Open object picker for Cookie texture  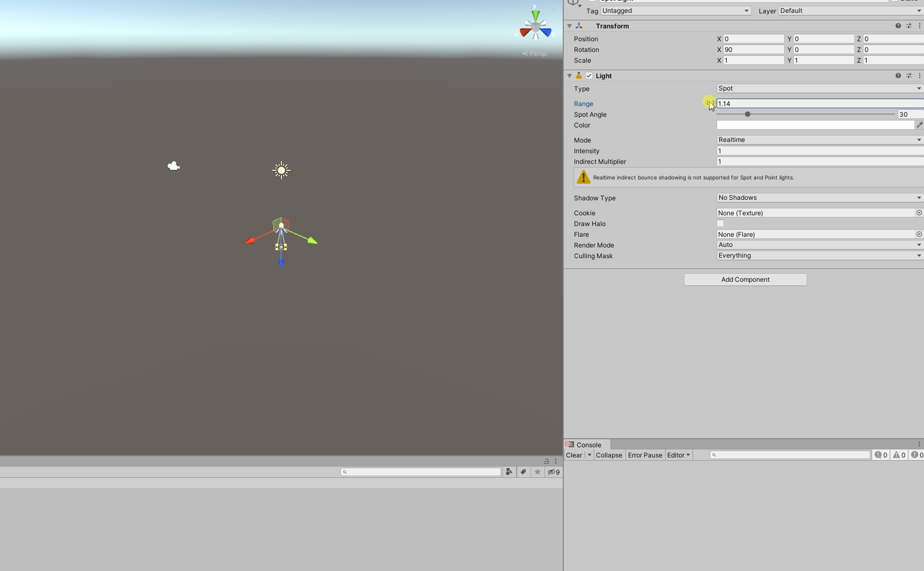[x=919, y=213]
